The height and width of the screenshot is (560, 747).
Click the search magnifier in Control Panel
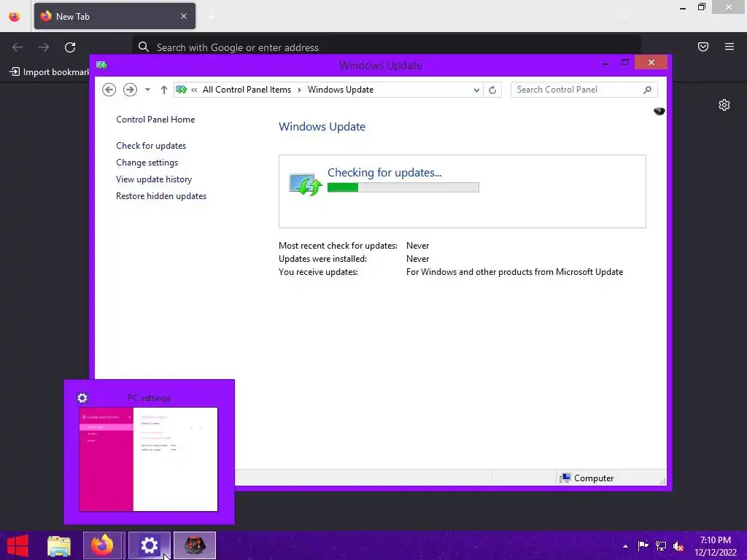(x=648, y=90)
